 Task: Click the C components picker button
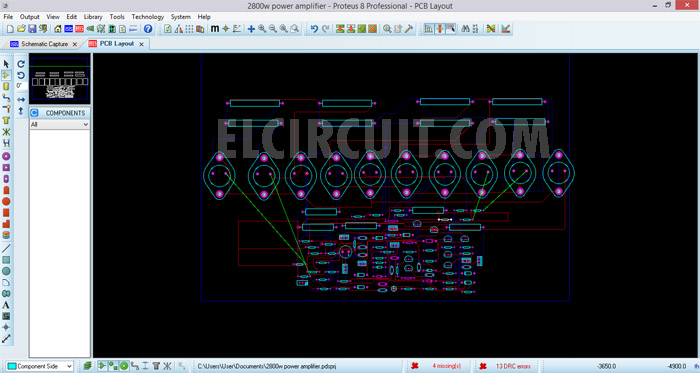[x=34, y=113]
